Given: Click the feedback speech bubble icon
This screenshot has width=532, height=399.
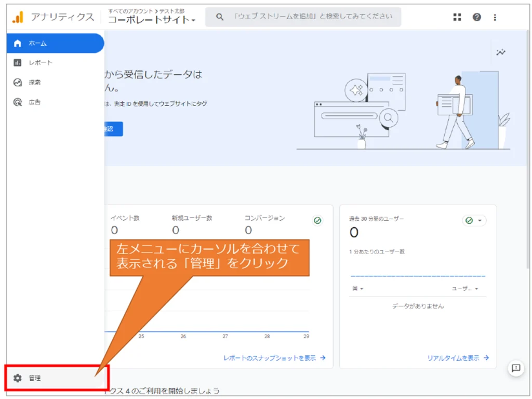Looking at the screenshot, I should click(515, 368).
